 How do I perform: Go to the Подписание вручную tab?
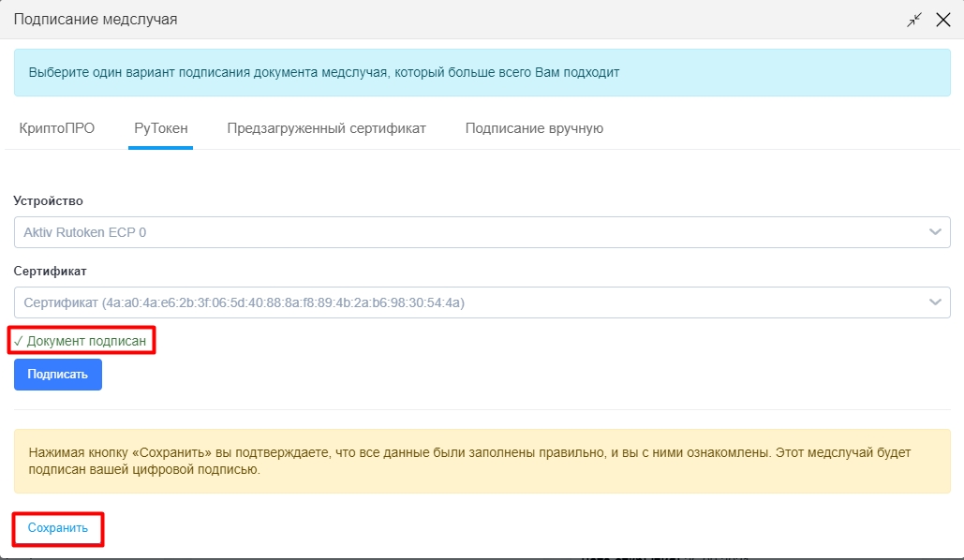click(x=534, y=128)
